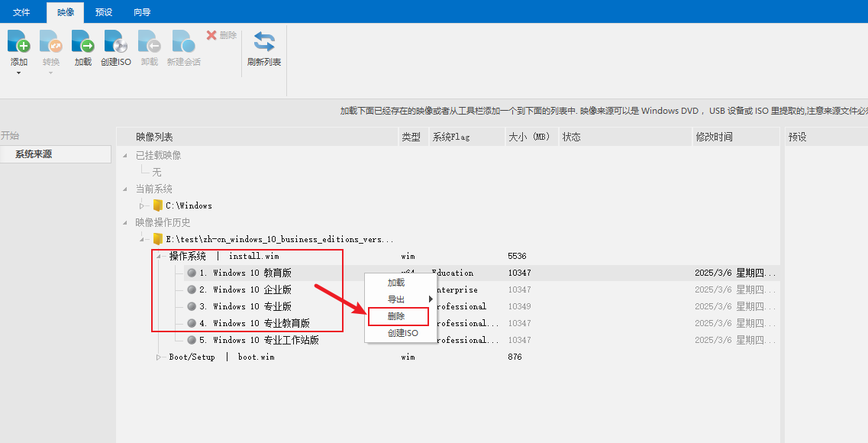Select 3. Windows 10 专业版 row
868x443 pixels.
click(x=482, y=306)
